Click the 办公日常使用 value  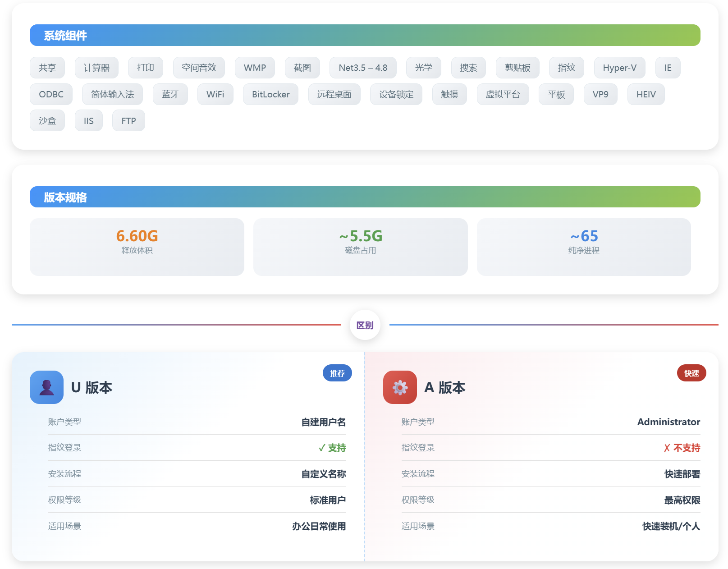tap(319, 526)
